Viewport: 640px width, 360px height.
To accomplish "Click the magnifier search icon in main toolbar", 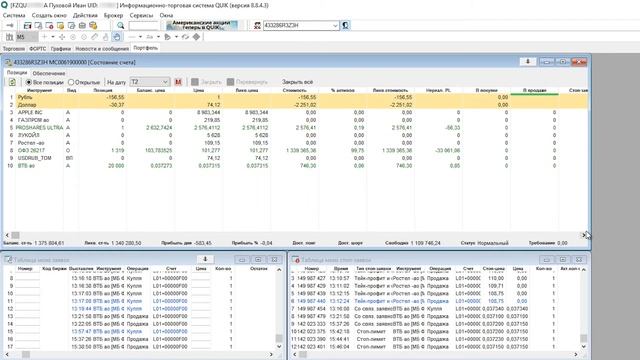I will (x=120, y=25).
